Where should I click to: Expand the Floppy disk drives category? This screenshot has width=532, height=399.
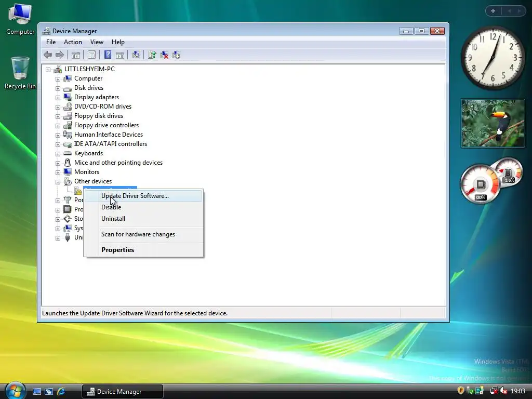pyautogui.click(x=58, y=116)
